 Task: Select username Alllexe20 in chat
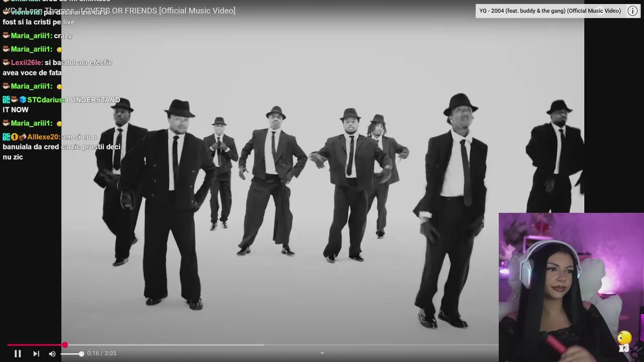tap(44, 137)
